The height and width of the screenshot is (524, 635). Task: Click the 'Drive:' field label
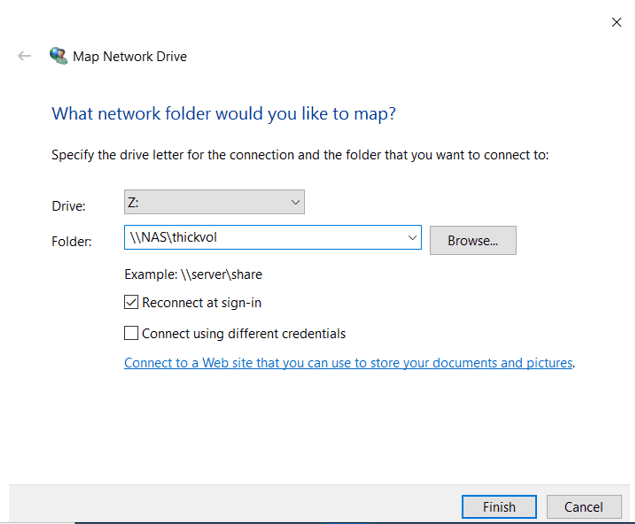point(69,206)
